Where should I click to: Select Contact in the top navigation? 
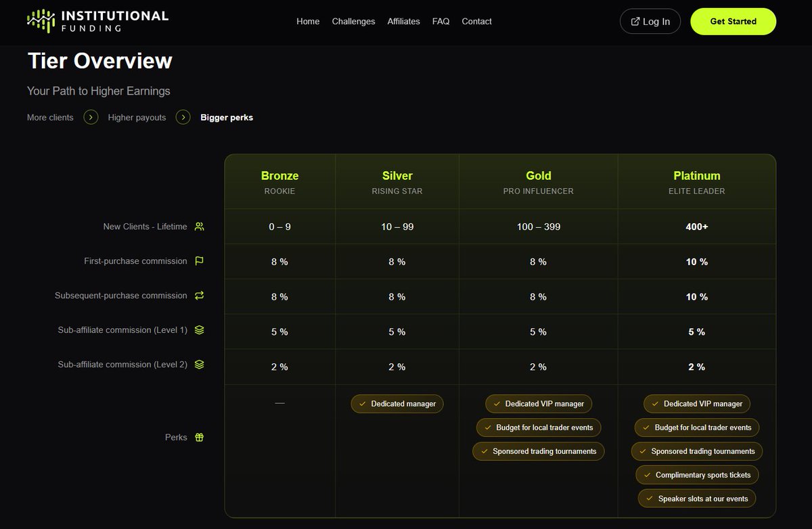click(x=476, y=22)
